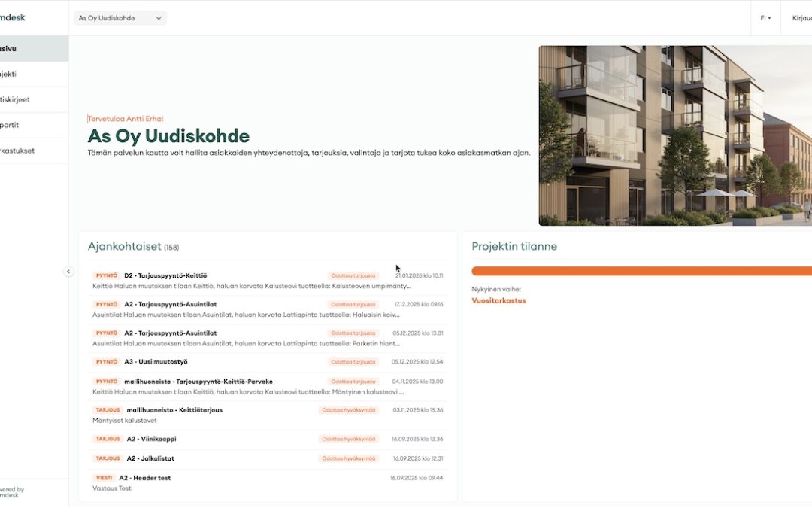Open the A2 - Viinikaappi offer
Screen dimensions: 812x508
point(151,439)
